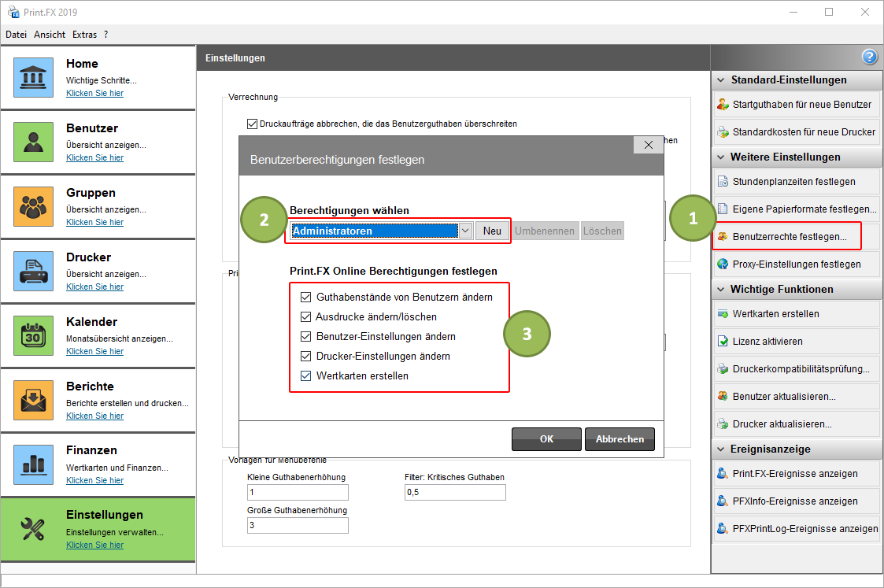Open the Administratoren permissions dropdown
This screenshot has height=588, width=884.
[x=465, y=231]
